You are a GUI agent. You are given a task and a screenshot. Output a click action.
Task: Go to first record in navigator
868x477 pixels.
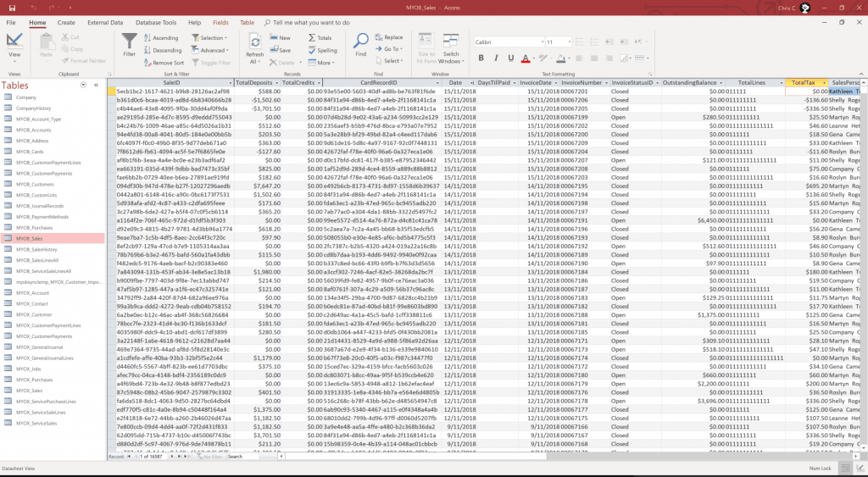129,457
